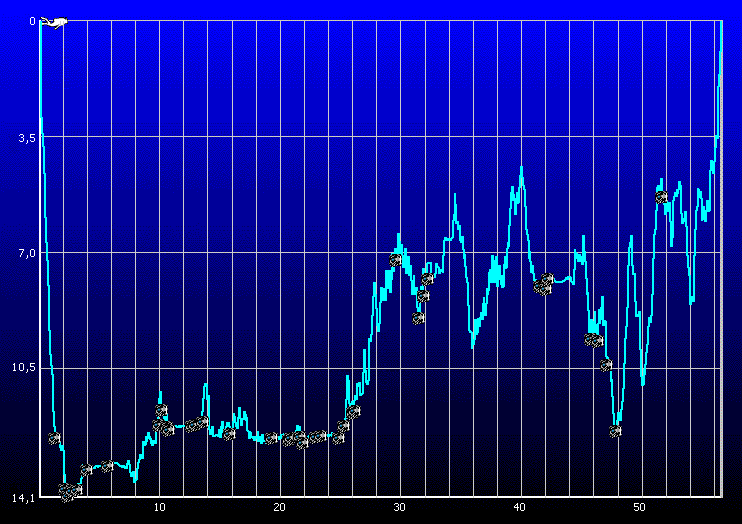
Task: Click the depth axis label 7,0
Action: pos(27,253)
